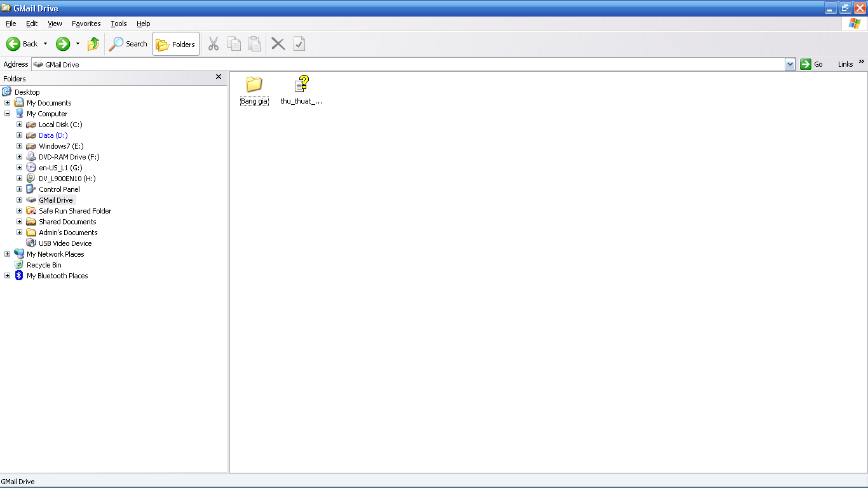Open the File menu

pos(11,24)
